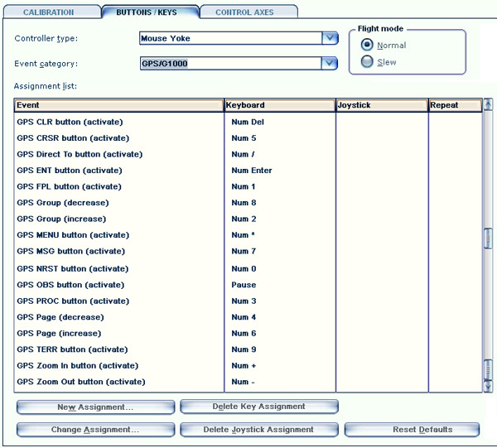Image resolution: width=497 pixels, height=448 pixels.
Task: Select the GPS Zoom In button event
Action: coord(77,366)
